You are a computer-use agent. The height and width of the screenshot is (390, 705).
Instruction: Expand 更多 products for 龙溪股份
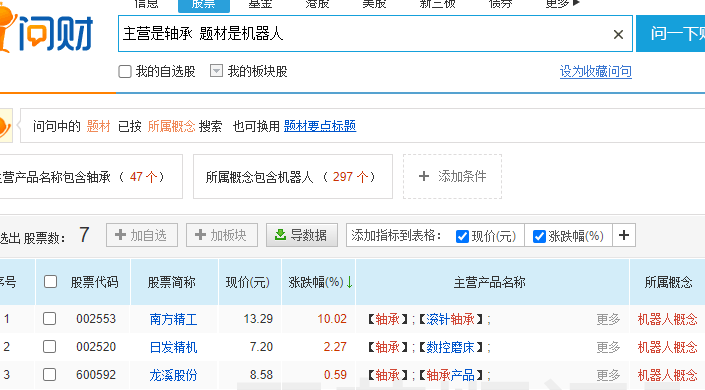pyautogui.click(x=608, y=375)
